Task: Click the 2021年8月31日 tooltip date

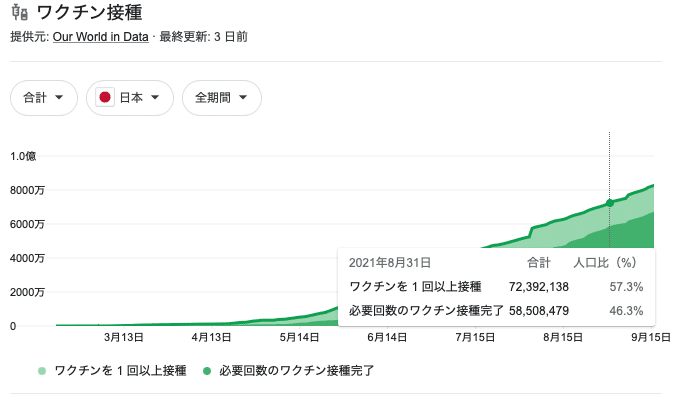Action: (390, 263)
